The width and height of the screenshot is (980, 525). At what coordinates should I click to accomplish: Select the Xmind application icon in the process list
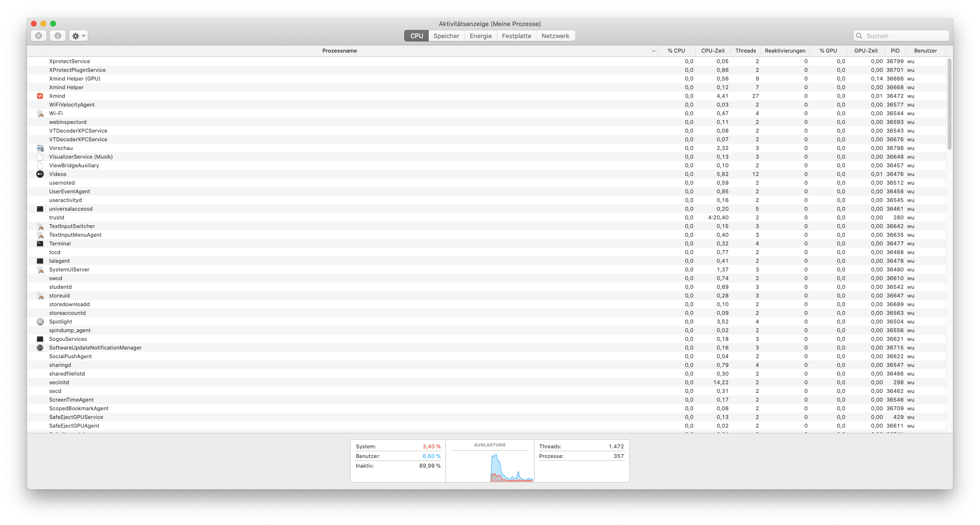[41, 96]
